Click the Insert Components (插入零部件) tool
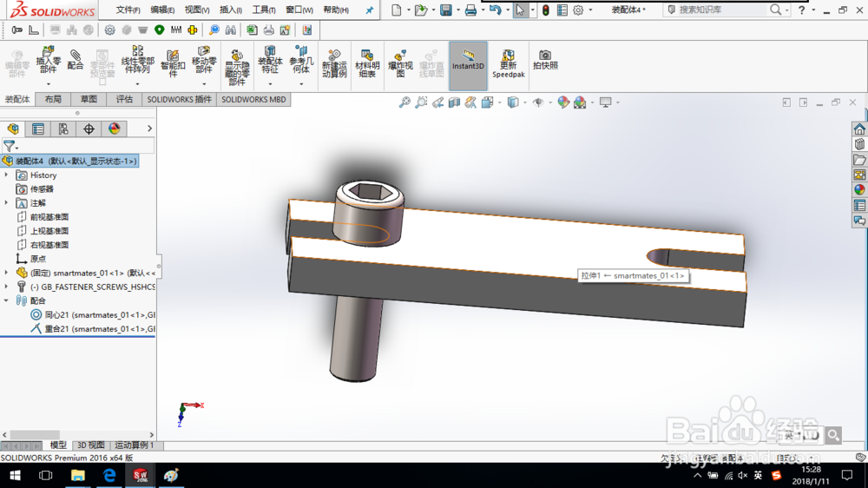Screen dimensions: 868x488 click(x=48, y=60)
